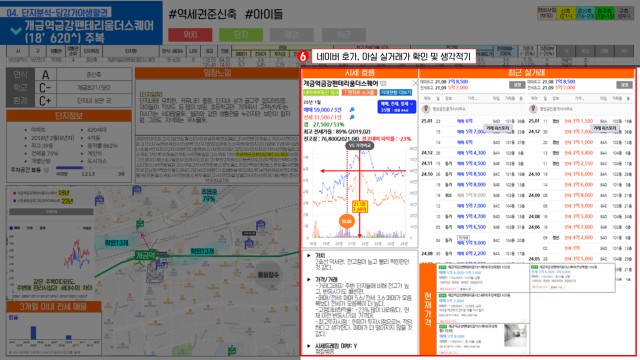This screenshot has height=360, width=640.
Task: Open the blue 매매, 전세, 월세 dropdown
Action: 396,107
